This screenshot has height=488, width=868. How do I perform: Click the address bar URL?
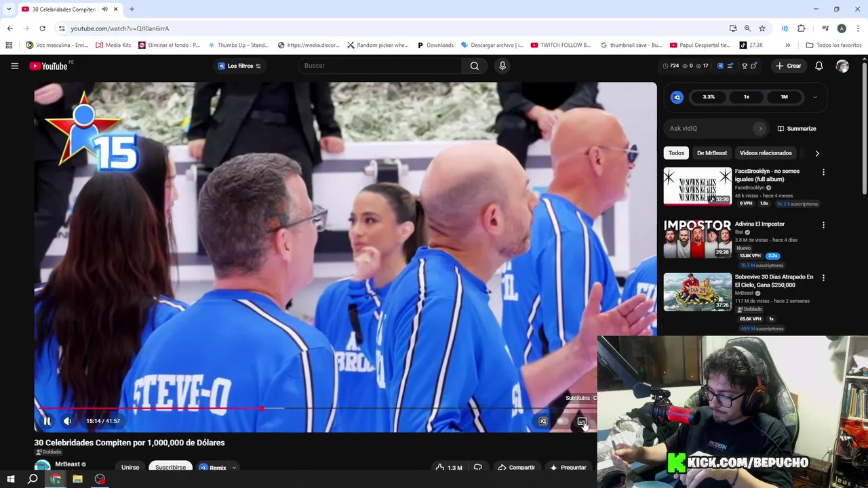pyautogui.click(x=120, y=28)
